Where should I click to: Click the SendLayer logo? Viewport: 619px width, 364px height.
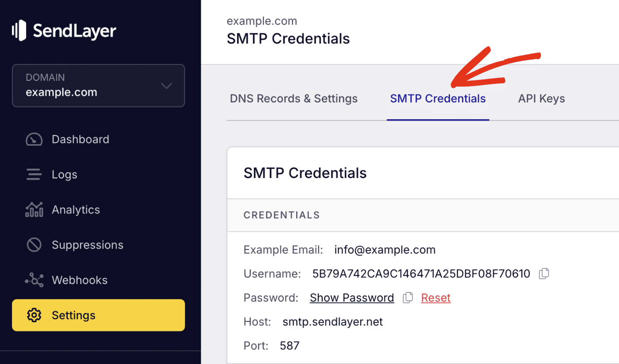click(63, 31)
